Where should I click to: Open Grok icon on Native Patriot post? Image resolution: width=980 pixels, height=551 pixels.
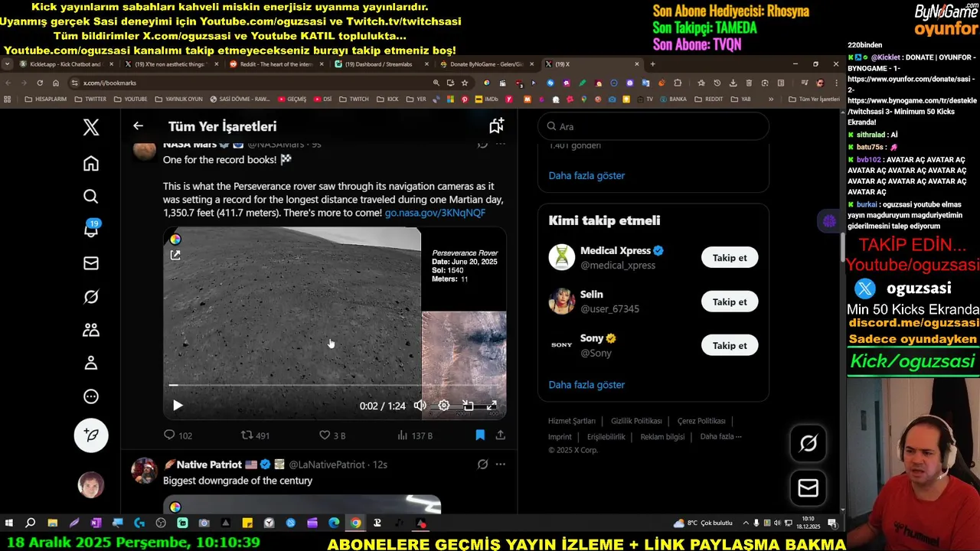click(482, 464)
